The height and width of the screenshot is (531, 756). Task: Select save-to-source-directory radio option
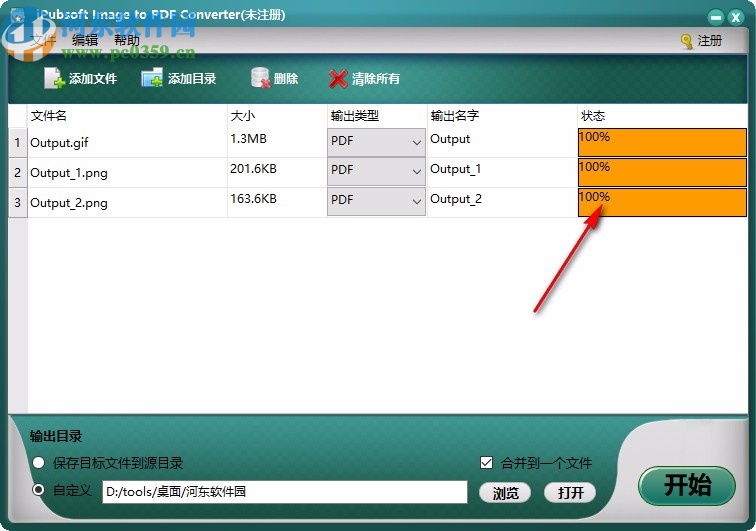(x=39, y=463)
